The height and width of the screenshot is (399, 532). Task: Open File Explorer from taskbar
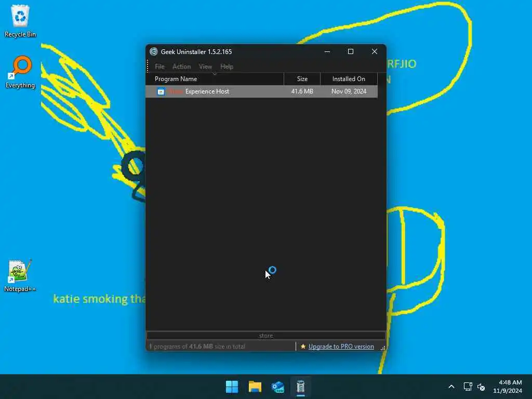(x=255, y=387)
